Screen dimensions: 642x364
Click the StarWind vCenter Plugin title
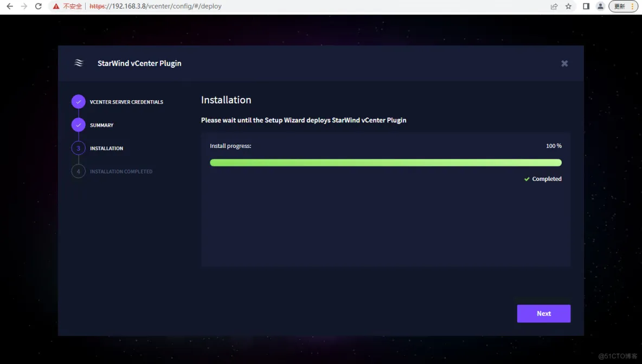coord(139,63)
